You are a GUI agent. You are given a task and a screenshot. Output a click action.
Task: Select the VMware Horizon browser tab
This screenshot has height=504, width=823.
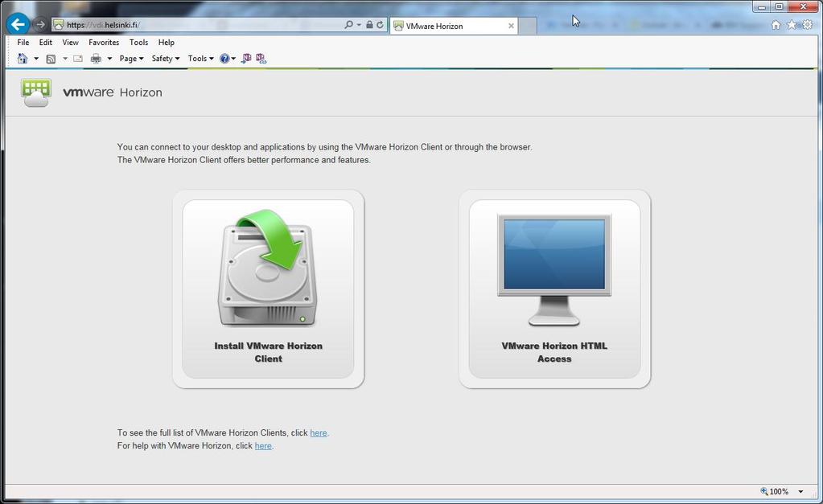coord(454,26)
